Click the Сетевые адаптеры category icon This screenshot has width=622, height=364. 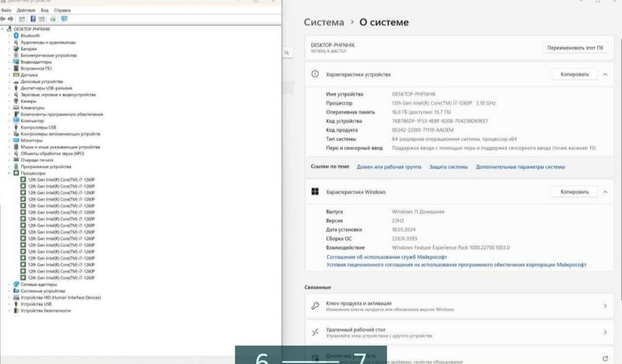pyautogui.click(x=16, y=284)
